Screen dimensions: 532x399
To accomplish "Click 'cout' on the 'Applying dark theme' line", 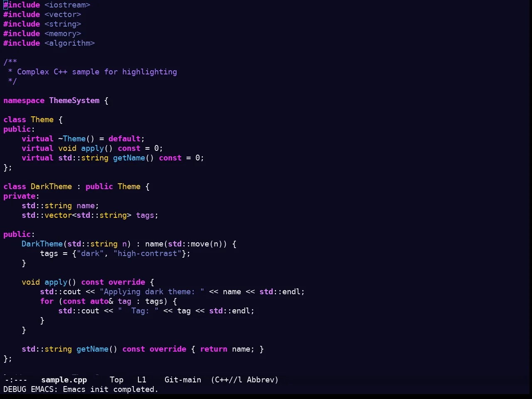I will pyautogui.click(x=72, y=292).
